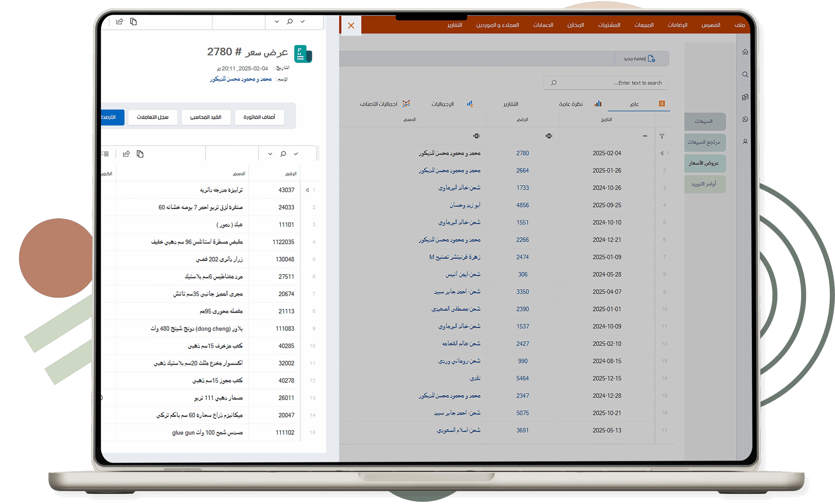Click the copy icon in top toolbar
The width and height of the screenshot is (835, 504).
pos(133,22)
